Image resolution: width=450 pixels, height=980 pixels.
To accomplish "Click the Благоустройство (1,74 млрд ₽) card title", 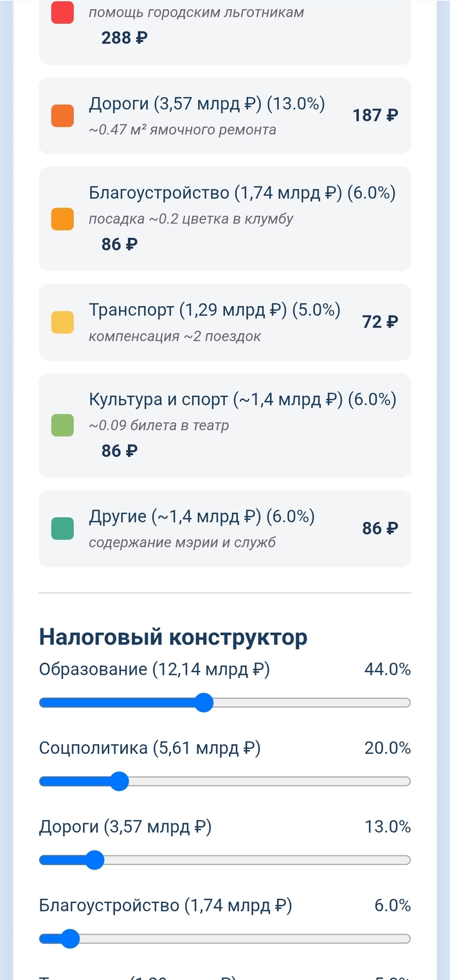I will [242, 193].
